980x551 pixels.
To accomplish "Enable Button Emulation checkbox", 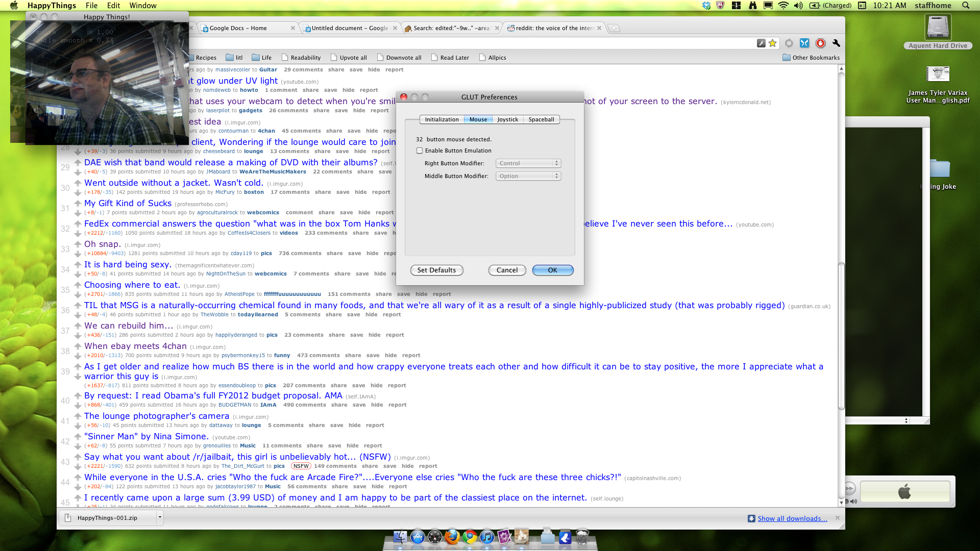I will [x=420, y=151].
